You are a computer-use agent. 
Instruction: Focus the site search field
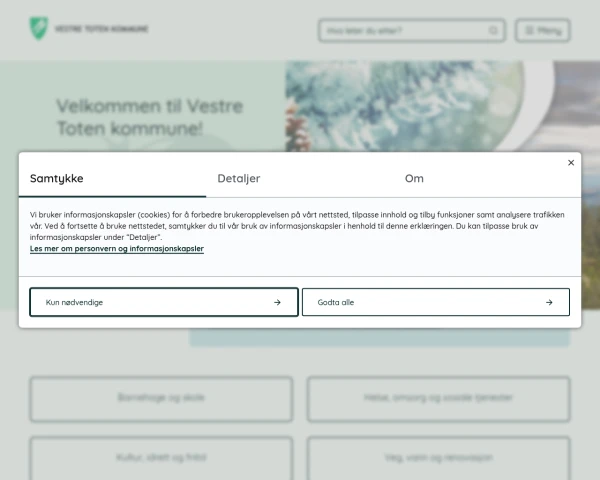click(x=412, y=30)
